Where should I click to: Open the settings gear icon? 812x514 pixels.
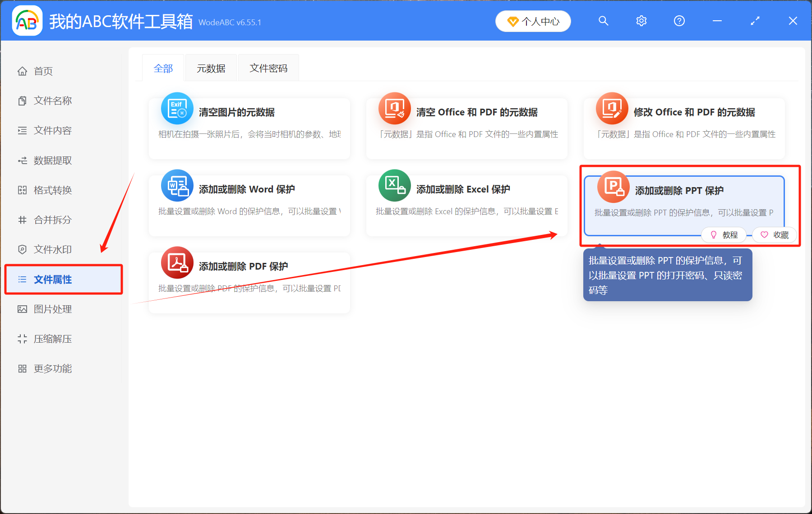point(641,21)
